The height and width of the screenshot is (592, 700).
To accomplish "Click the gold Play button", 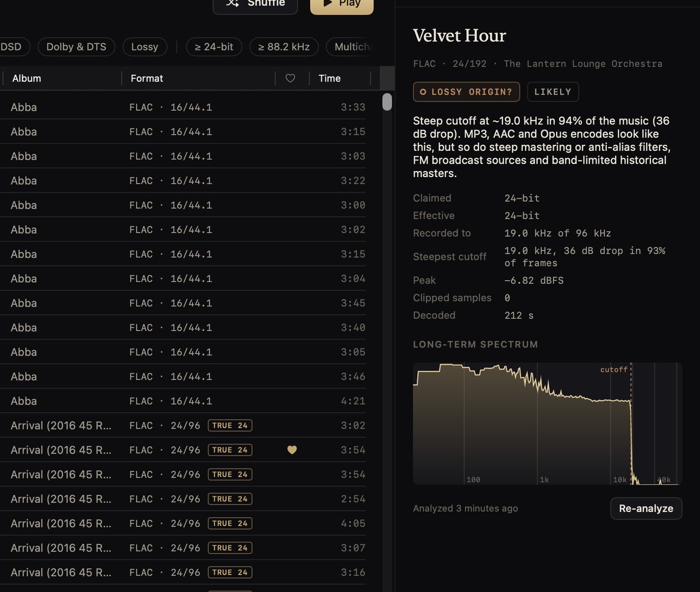I will (x=342, y=3).
